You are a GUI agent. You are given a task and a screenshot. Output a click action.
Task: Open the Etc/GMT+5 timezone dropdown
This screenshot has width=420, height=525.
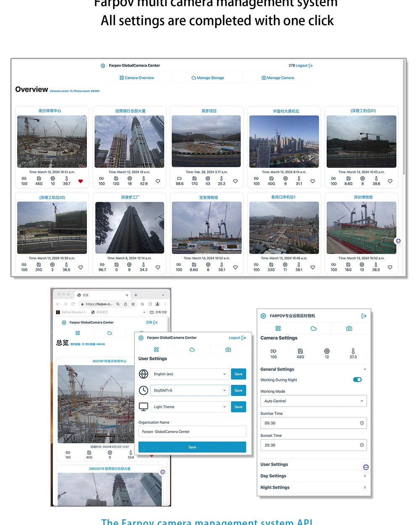(x=190, y=390)
